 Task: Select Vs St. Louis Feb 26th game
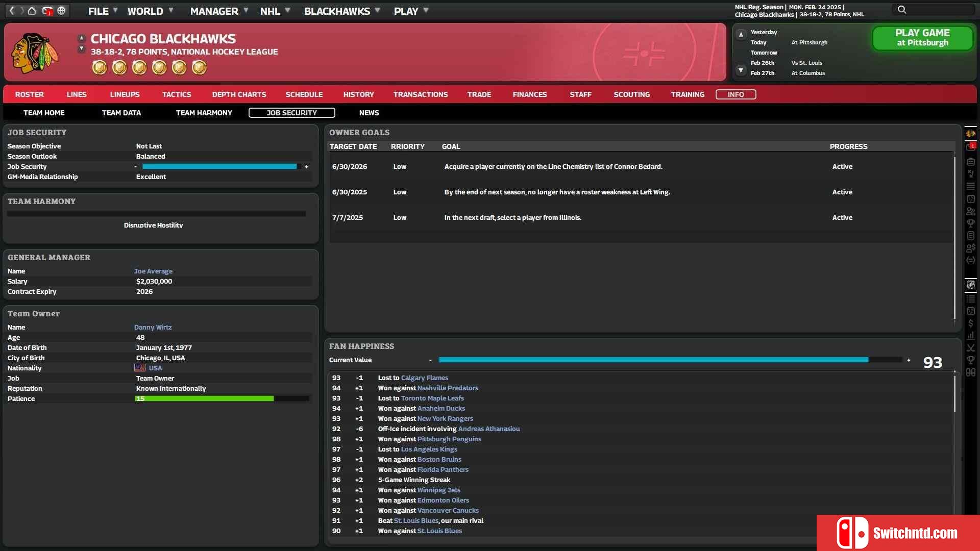[806, 63]
